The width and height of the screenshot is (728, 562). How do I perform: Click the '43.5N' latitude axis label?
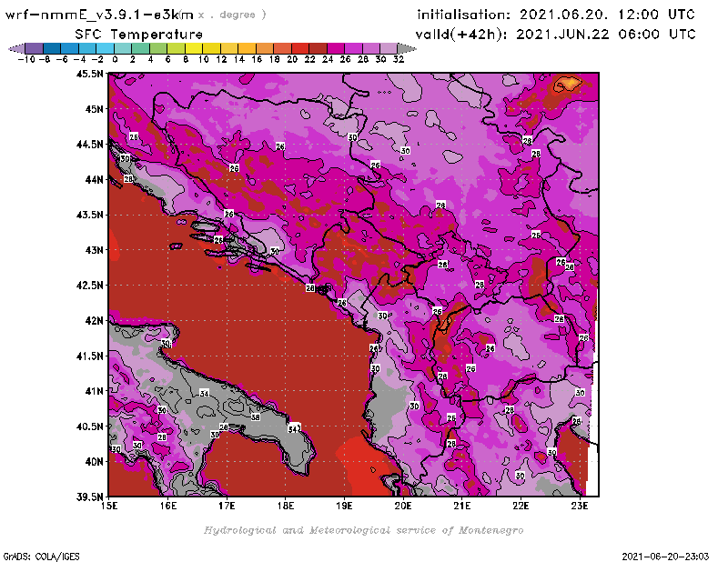[89, 215]
